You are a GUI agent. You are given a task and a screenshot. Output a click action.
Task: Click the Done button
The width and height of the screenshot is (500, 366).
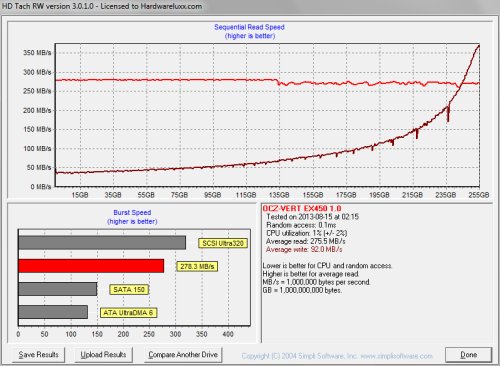(x=468, y=355)
